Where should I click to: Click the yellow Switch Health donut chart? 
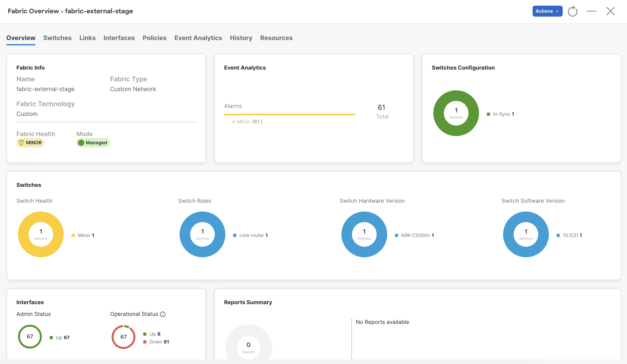[41, 234]
